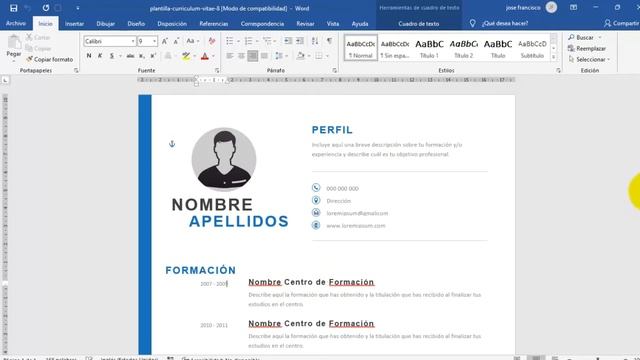This screenshot has width=640, height=360.
Task: Switch to the Insertar tab
Action: [74, 24]
